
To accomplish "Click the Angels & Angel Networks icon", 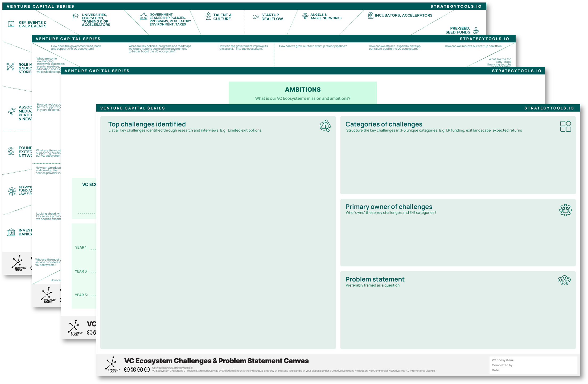I will click(305, 16).
